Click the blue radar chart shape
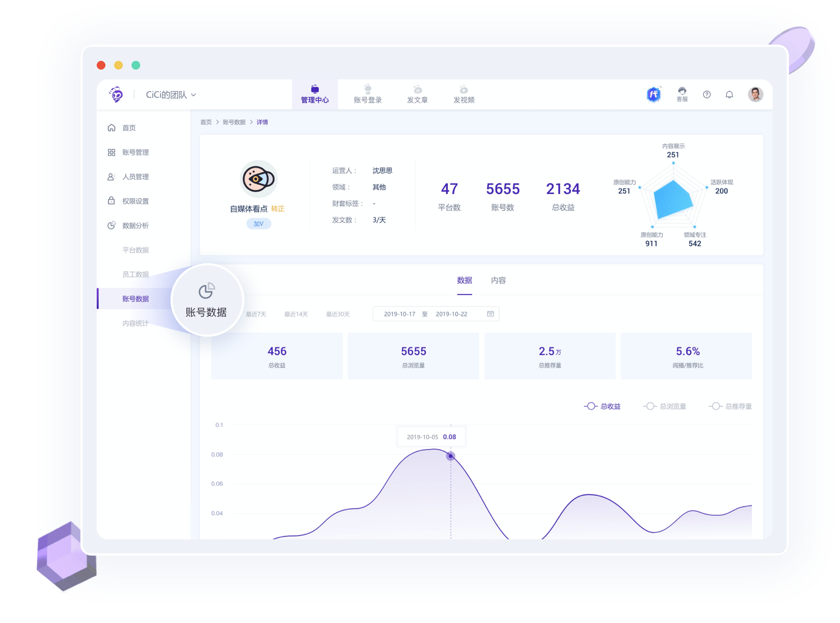This screenshot has width=840, height=623. [673, 200]
